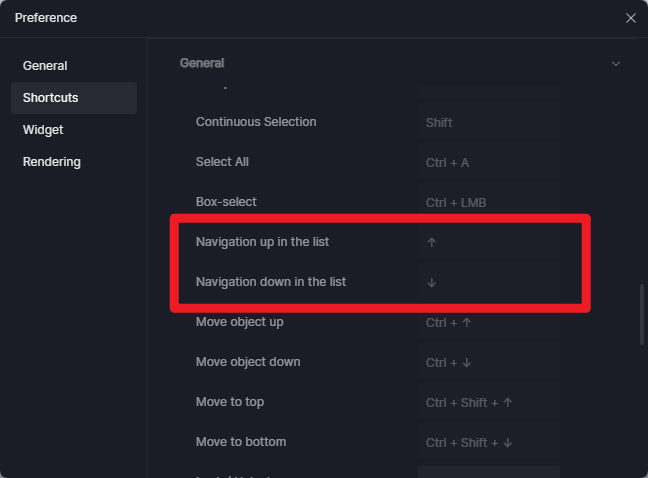Open the General preferences tab
The height and width of the screenshot is (478, 648).
(45, 66)
